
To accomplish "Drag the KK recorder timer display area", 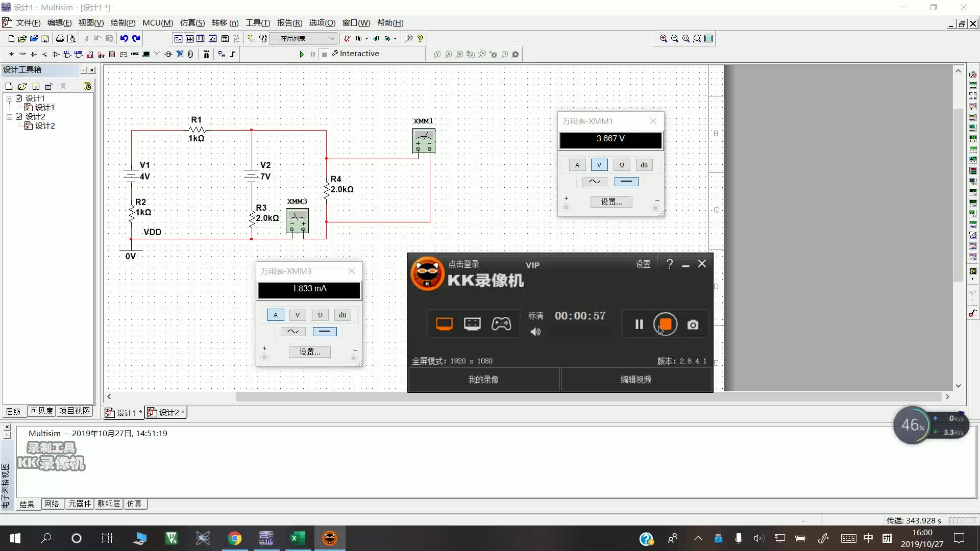I will pyautogui.click(x=579, y=315).
